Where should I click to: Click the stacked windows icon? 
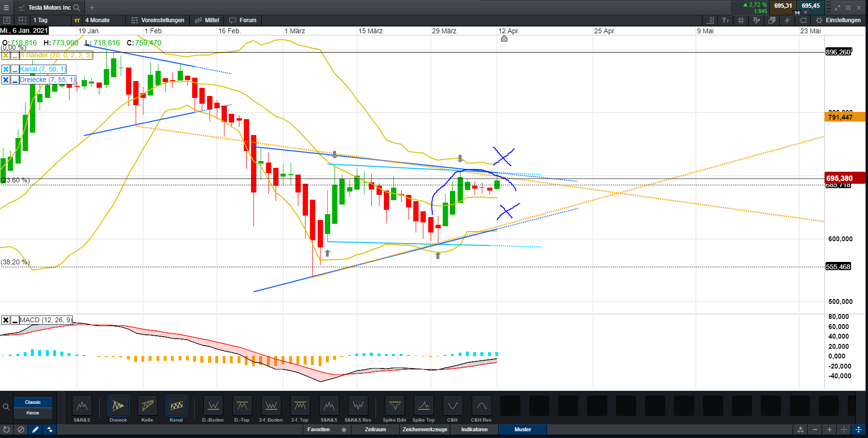pyautogui.click(x=772, y=20)
